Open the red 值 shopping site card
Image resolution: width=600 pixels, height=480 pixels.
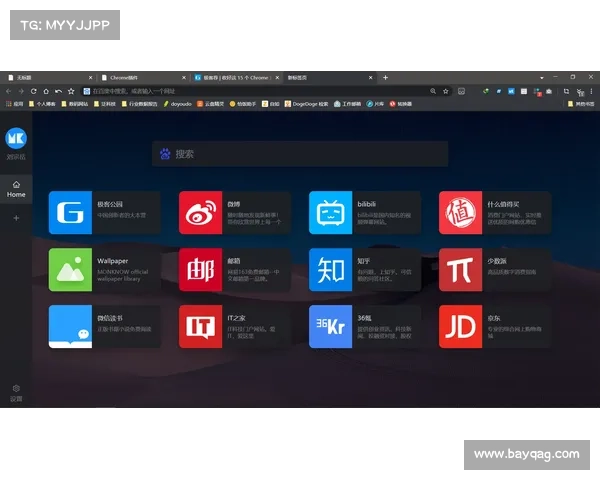click(x=495, y=212)
